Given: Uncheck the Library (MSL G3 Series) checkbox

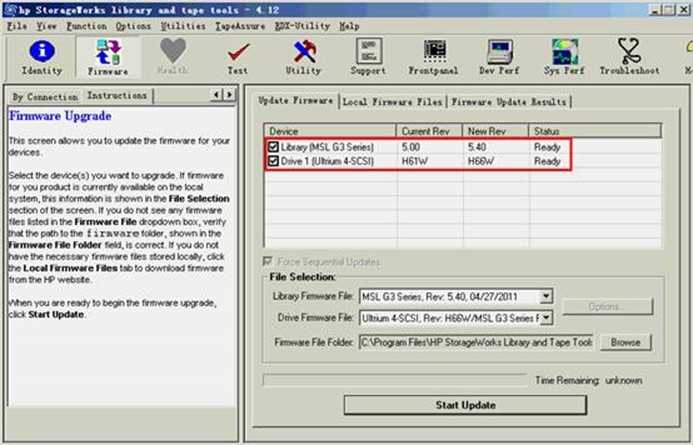Looking at the screenshot, I should 273,147.
